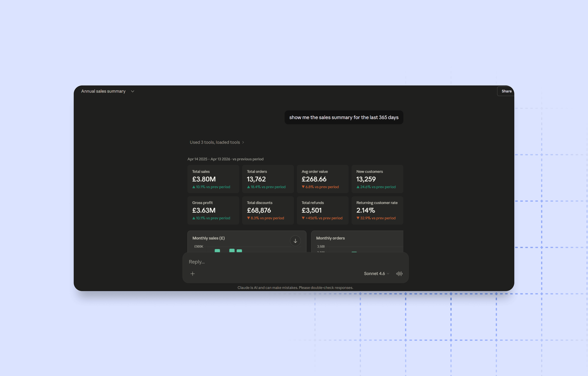Image resolution: width=588 pixels, height=376 pixels.
Task: Click the user message about last 365 days
Action: pos(344,117)
